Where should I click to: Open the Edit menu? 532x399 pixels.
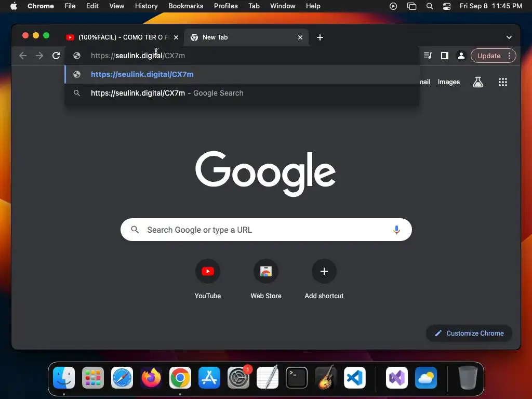[92, 6]
